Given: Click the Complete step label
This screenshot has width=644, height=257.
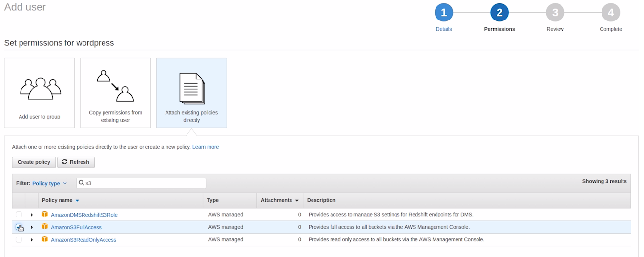Looking at the screenshot, I should 611,29.
